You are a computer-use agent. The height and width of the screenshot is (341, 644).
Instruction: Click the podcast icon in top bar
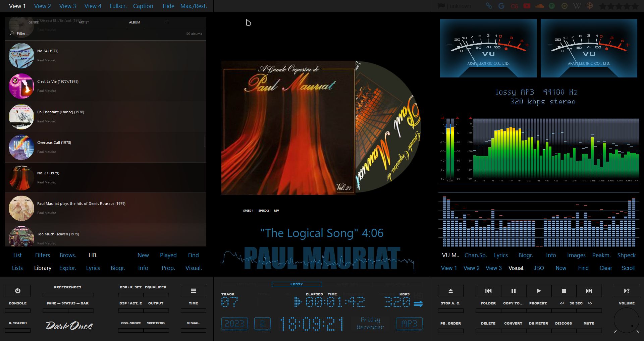[x=590, y=6]
